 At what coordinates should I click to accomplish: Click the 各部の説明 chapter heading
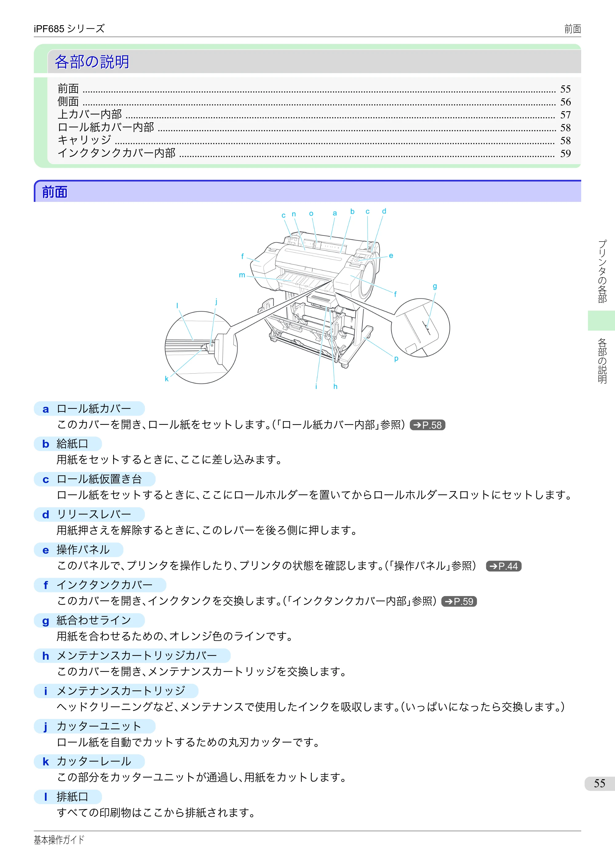(x=92, y=62)
